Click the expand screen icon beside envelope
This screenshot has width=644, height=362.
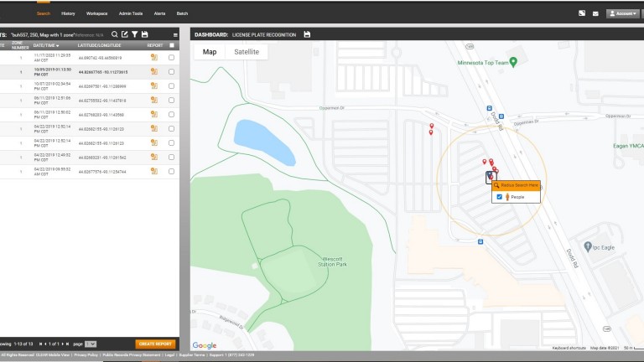pos(582,13)
